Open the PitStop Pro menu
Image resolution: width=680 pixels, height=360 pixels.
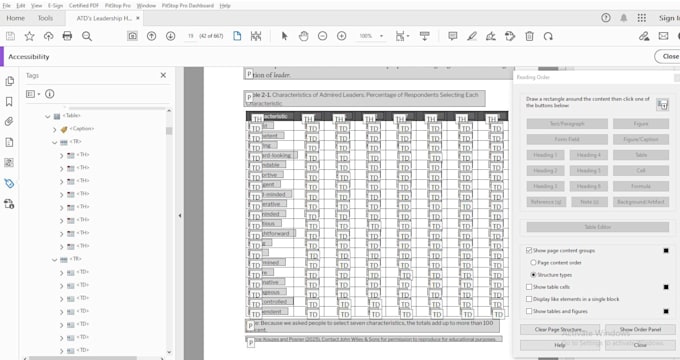(x=118, y=6)
